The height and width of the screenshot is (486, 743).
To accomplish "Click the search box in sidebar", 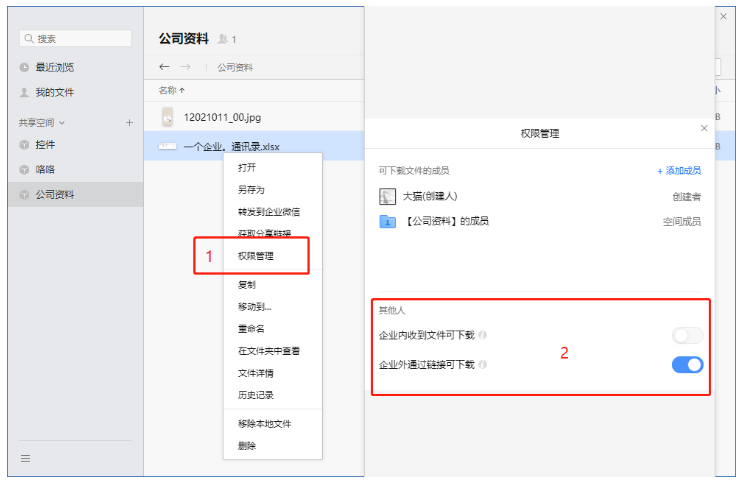I will point(75,38).
